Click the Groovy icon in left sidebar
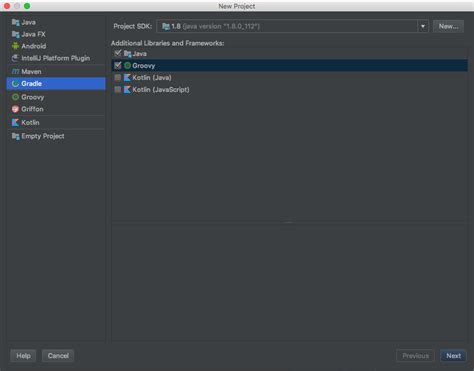This screenshot has width=474, height=371. (15, 97)
